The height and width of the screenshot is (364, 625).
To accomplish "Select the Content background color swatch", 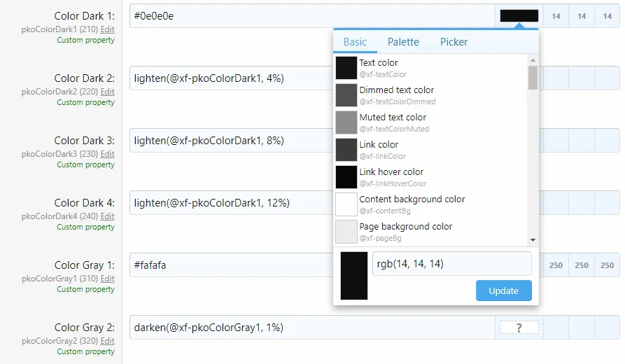I will pyautogui.click(x=346, y=204).
